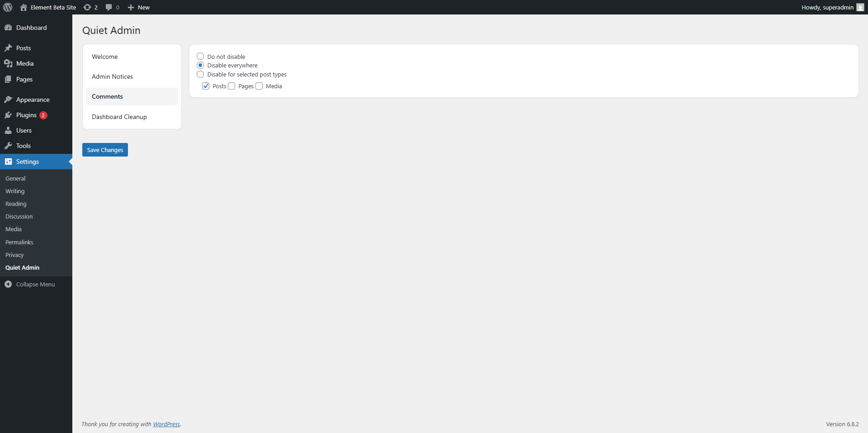The image size is (868, 433).
Task: Open Media settings submenu item
Action: (14, 229)
